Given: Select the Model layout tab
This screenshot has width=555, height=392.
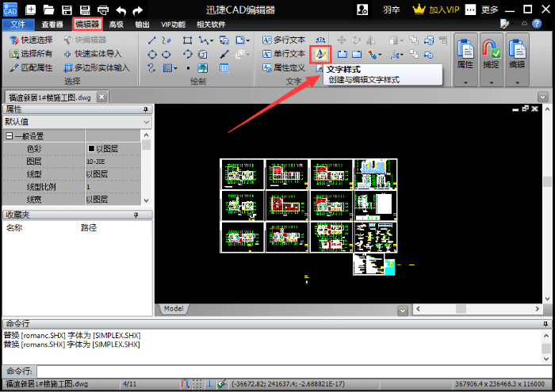Looking at the screenshot, I should point(174,309).
